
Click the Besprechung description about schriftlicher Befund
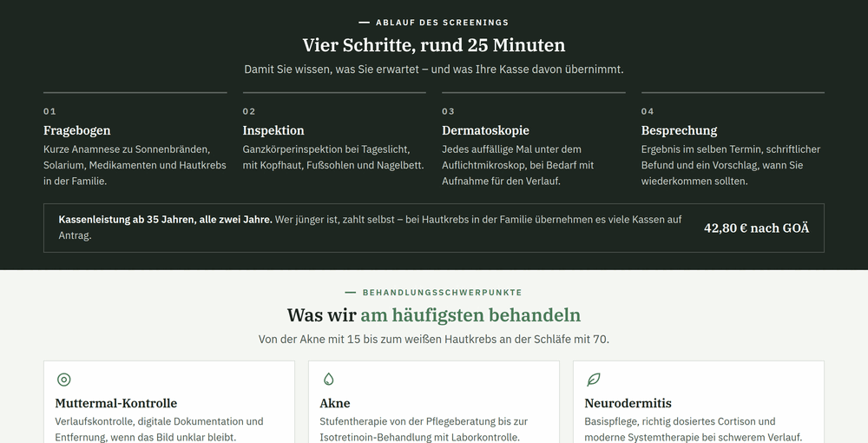(x=731, y=165)
